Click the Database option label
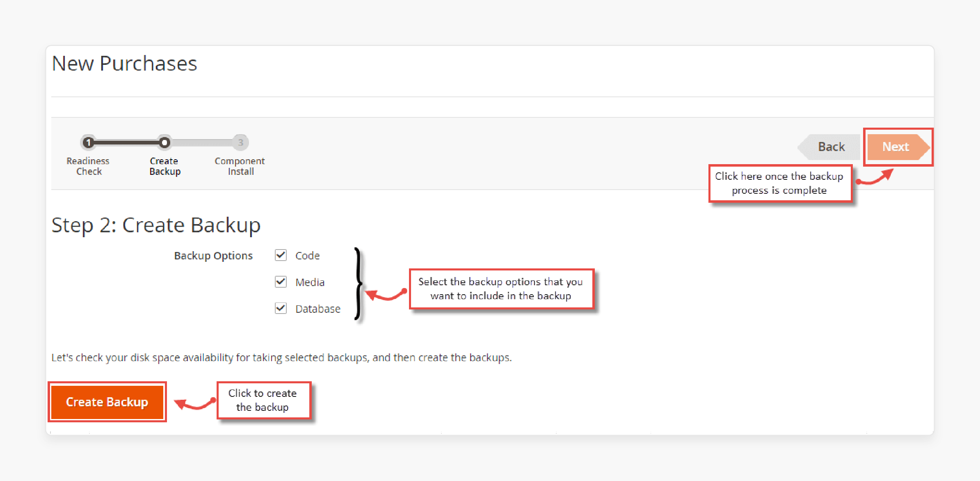 318,309
